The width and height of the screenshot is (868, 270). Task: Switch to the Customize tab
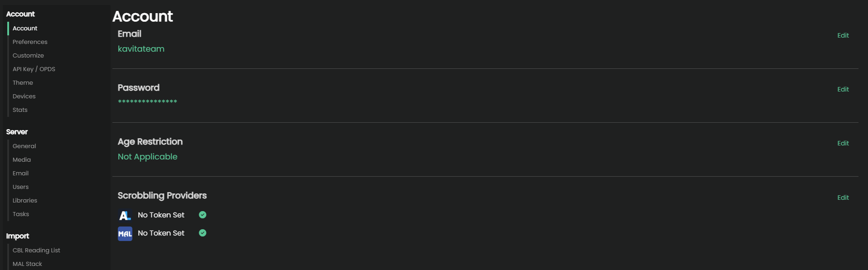pyautogui.click(x=28, y=55)
